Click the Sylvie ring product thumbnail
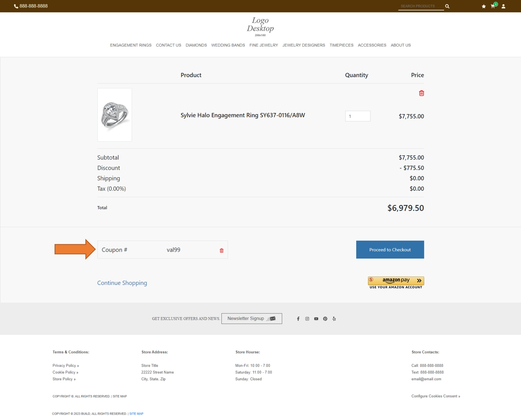The image size is (521, 420). click(x=114, y=115)
